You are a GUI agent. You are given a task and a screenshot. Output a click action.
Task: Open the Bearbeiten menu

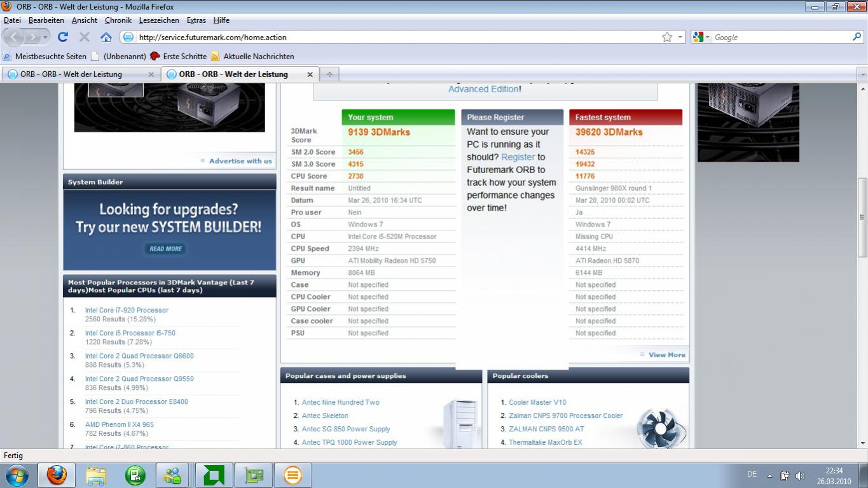coord(46,20)
